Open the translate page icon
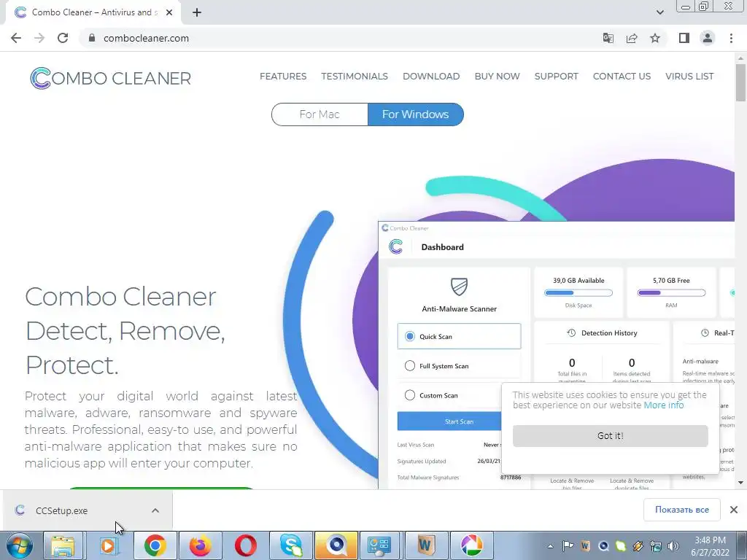Viewport: 747px width, 560px height. (x=608, y=38)
